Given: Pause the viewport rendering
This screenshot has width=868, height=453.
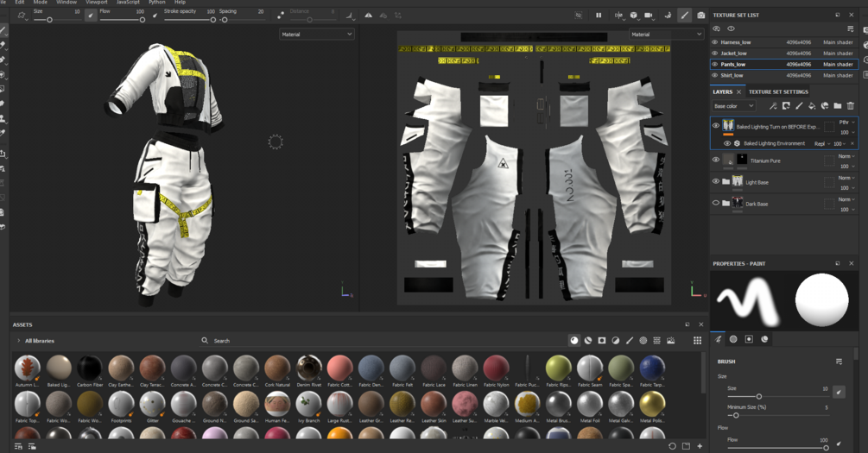Looking at the screenshot, I should (599, 16).
